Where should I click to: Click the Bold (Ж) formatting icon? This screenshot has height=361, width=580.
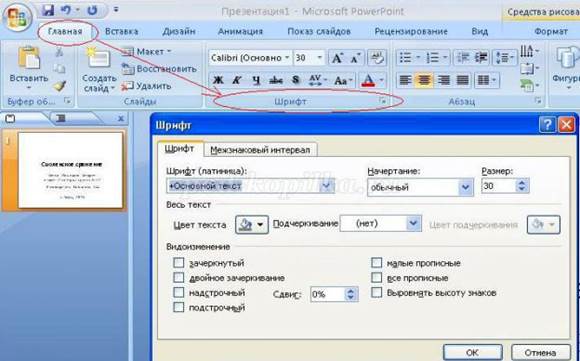click(x=218, y=80)
